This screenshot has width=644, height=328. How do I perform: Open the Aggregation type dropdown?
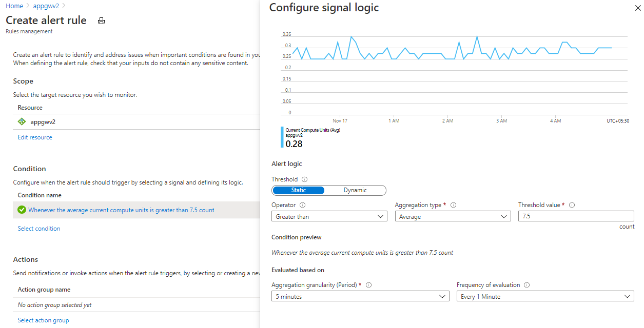pos(453,217)
